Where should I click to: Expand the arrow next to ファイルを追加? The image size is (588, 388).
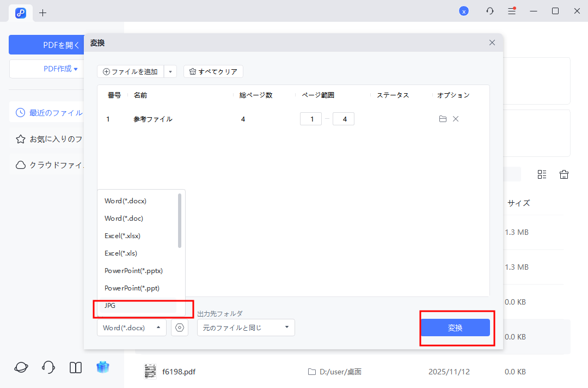170,71
